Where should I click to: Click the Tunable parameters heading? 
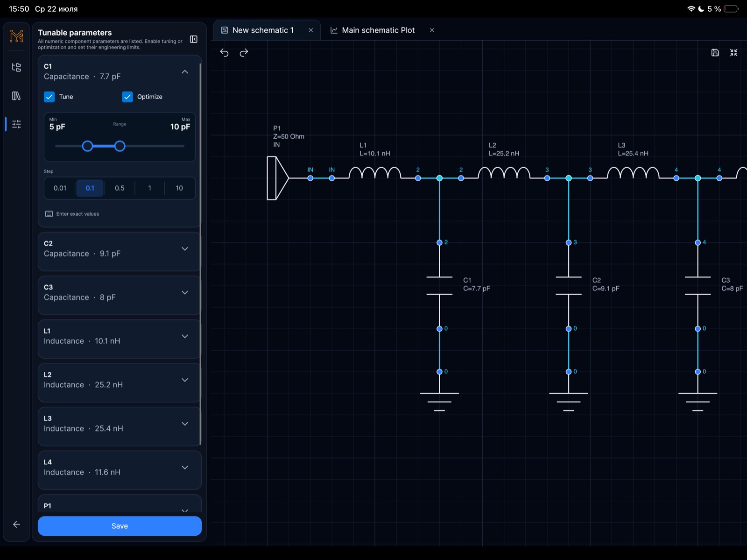[75, 33]
